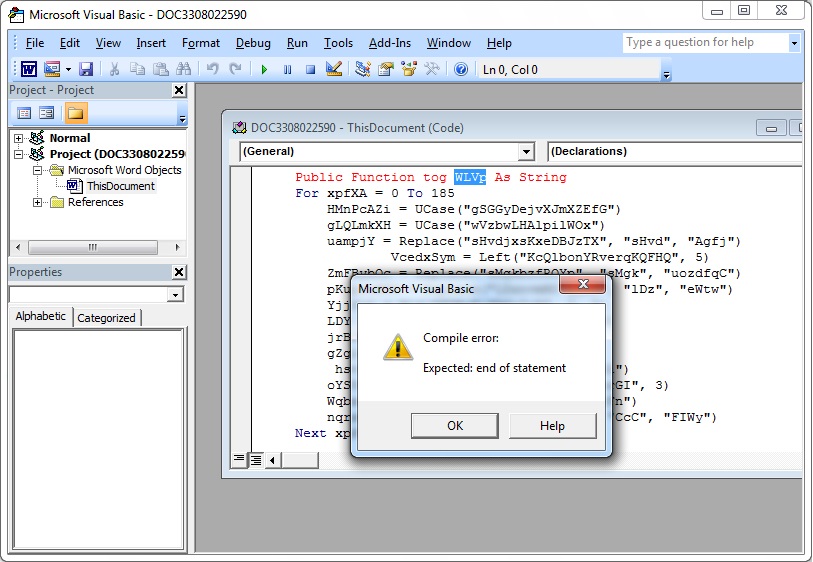The height and width of the screenshot is (562, 813).
Task: Click the green Run Sub play icon
Action: click(264, 69)
